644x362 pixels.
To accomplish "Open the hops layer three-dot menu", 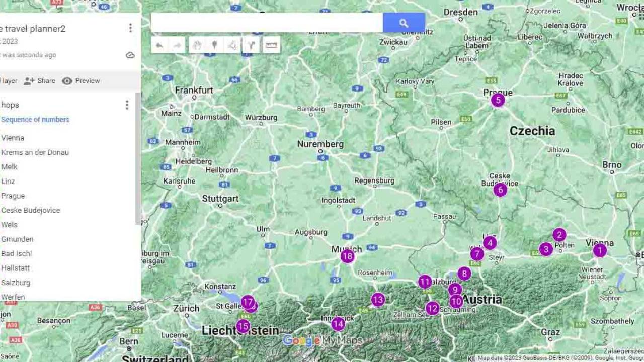I will point(127,105).
